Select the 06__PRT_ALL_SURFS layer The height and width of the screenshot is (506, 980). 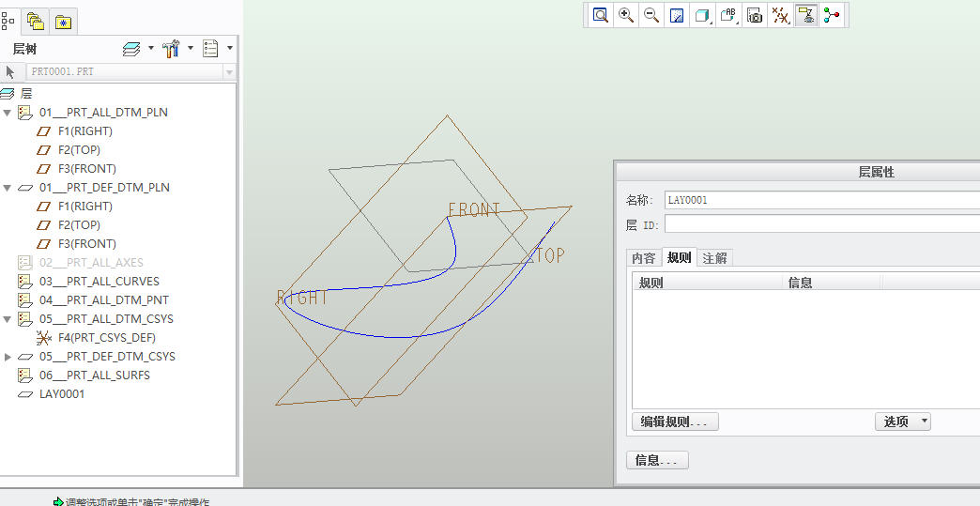tap(95, 375)
